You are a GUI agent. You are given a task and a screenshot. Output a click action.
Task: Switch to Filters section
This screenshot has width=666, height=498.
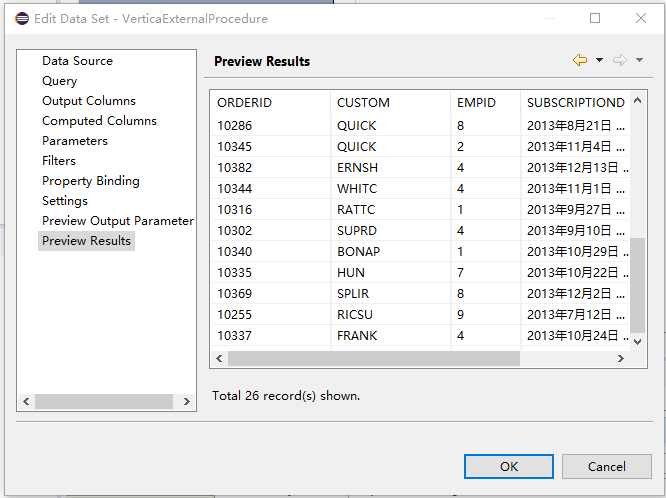click(59, 161)
